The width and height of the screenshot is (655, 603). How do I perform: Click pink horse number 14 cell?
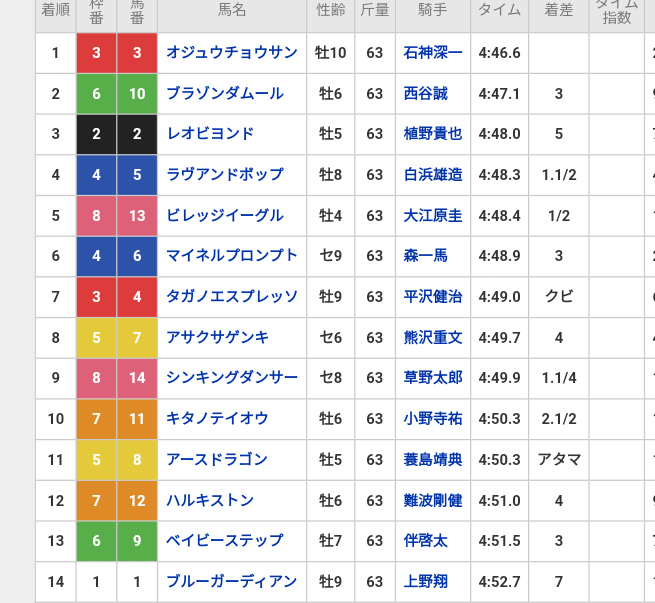coord(137,378)
